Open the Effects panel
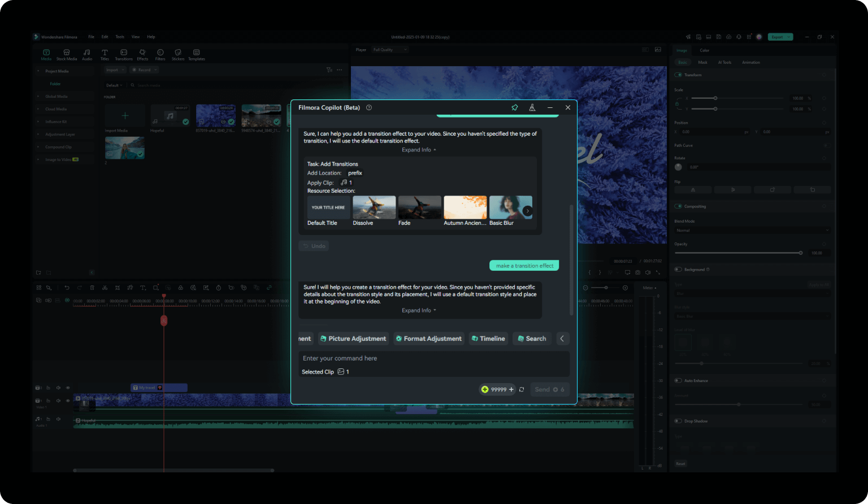 click(142, 55)
